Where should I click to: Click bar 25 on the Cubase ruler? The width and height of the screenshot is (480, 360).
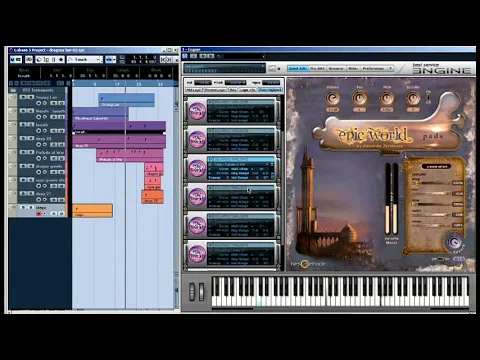(139, 84)
